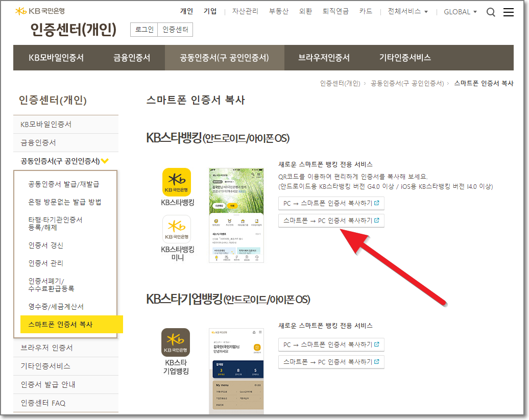
Task: Click the KB국민은행 logo at top left
Action: [40, 11]
